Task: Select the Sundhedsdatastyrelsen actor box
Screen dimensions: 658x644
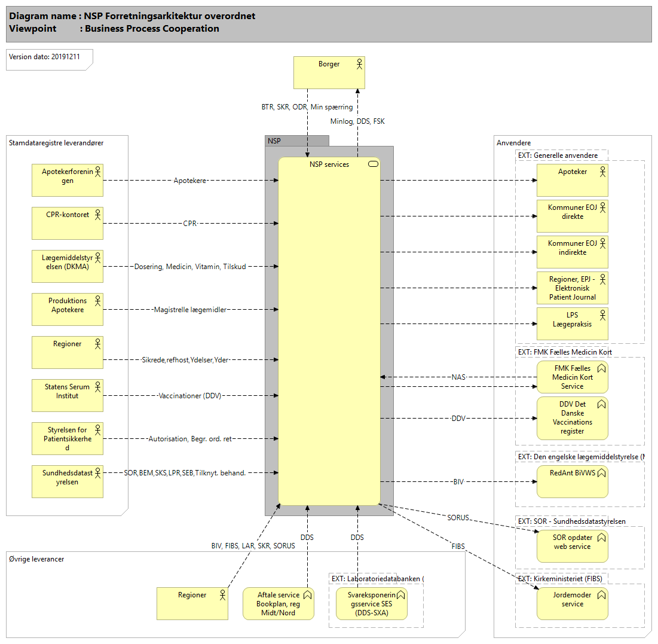Action: 68,482
